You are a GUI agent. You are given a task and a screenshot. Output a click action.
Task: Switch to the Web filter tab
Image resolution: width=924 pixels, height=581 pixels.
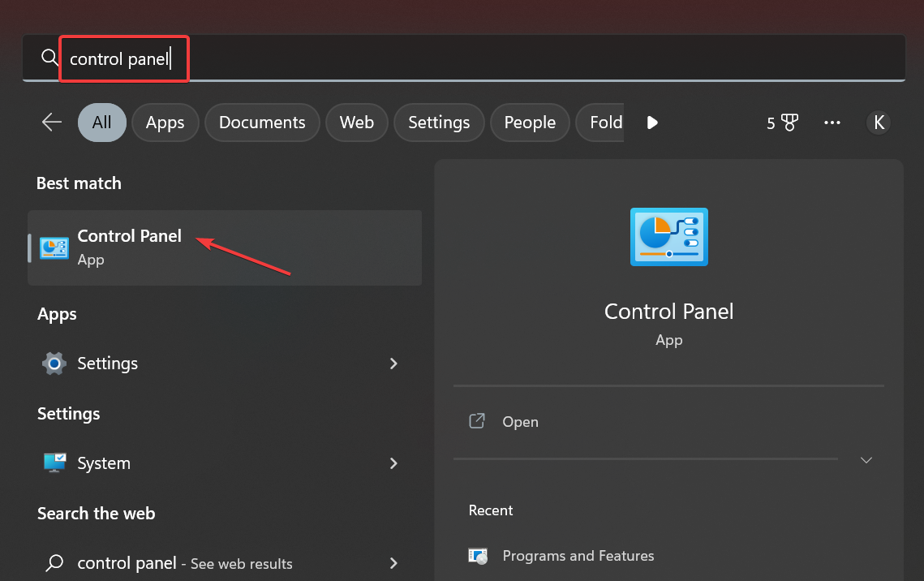coord(356,123)
